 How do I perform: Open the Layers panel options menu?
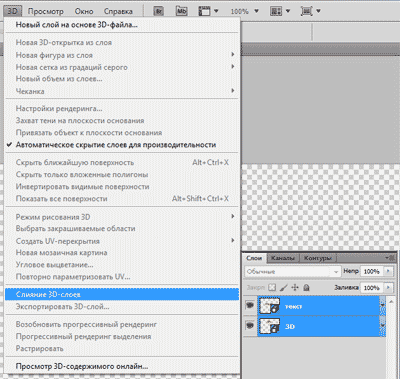click(390, 258)
